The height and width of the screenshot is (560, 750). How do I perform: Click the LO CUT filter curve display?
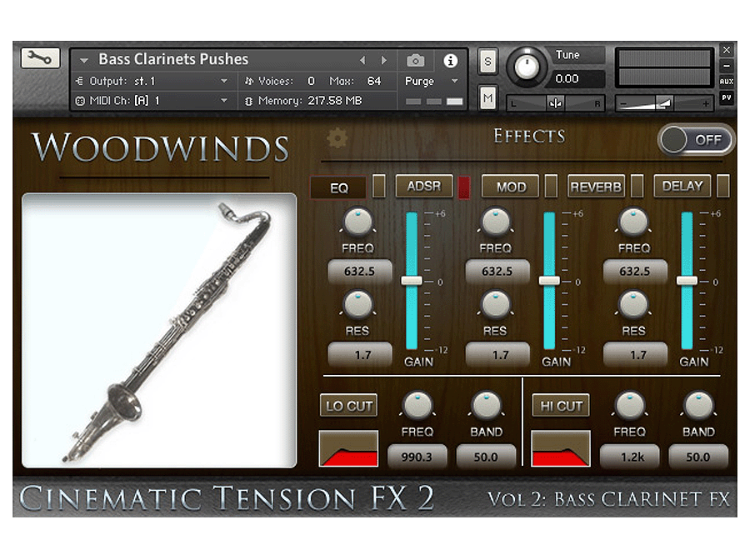(348, 448)
